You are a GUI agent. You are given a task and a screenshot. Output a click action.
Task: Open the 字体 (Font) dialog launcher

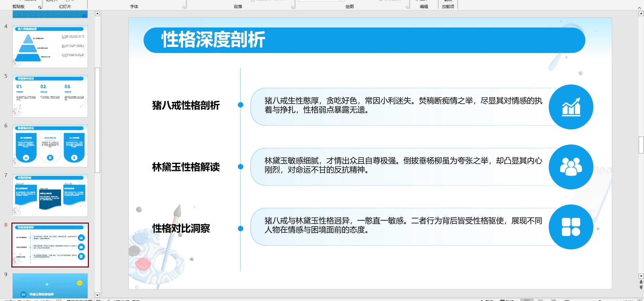tap(184, 7)
